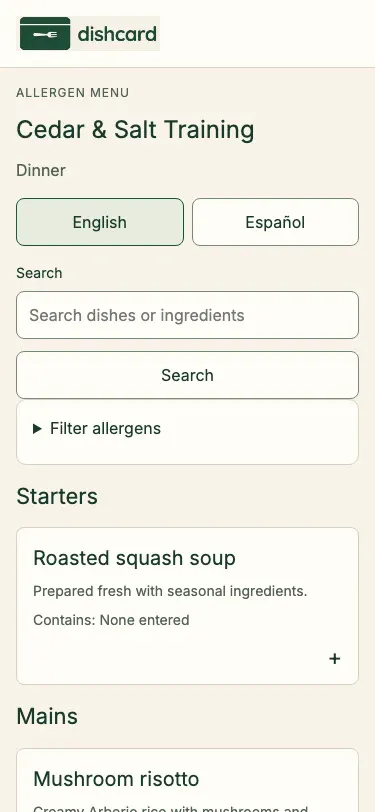Click the Search field label
Viewport: 375px width, 812px height.
[x=39, y=273]
